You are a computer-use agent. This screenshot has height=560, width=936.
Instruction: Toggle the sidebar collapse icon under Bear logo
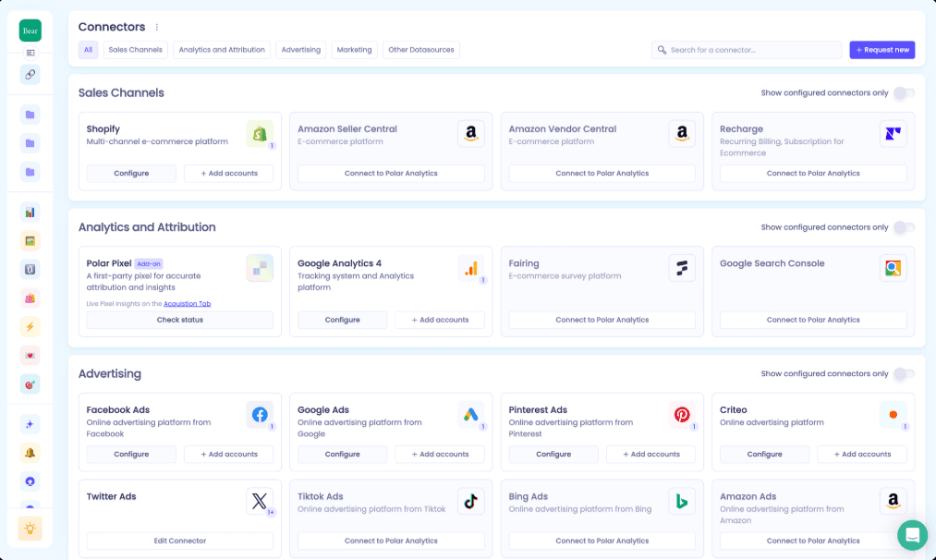point(30,53)
